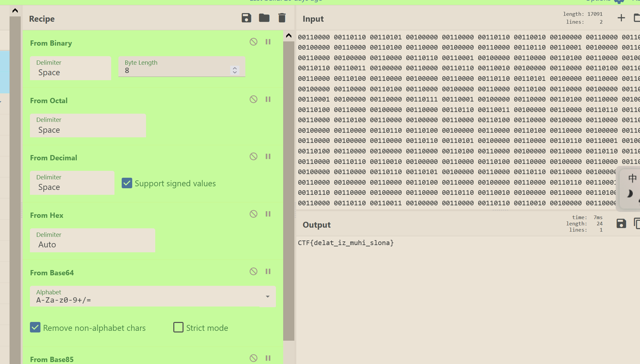Click the recipe scroll-up arrow
The image size is (640, 364).
click(x=289, y=36)
